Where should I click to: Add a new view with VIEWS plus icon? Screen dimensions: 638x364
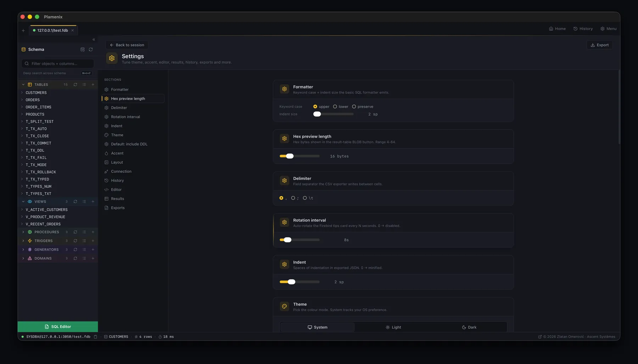click(x=93, y=201)
